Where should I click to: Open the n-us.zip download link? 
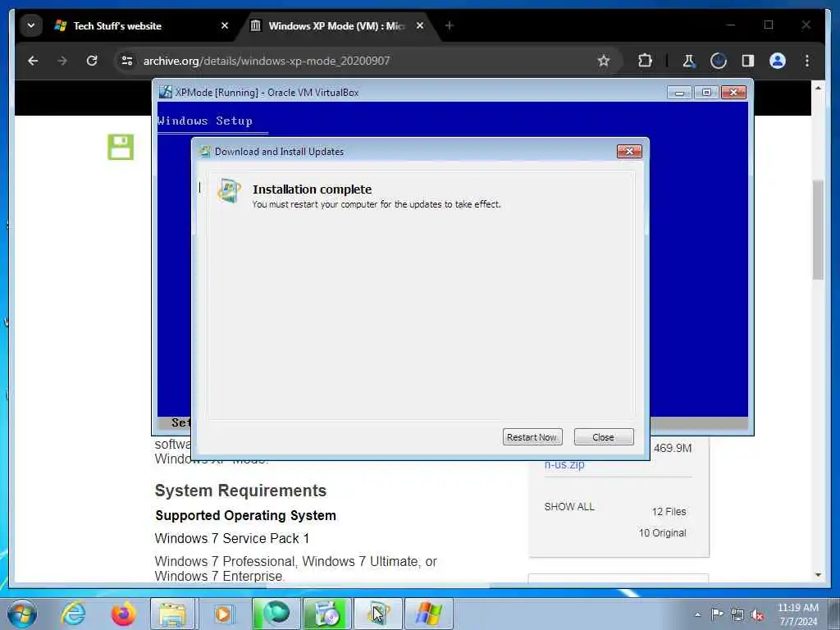564,464
